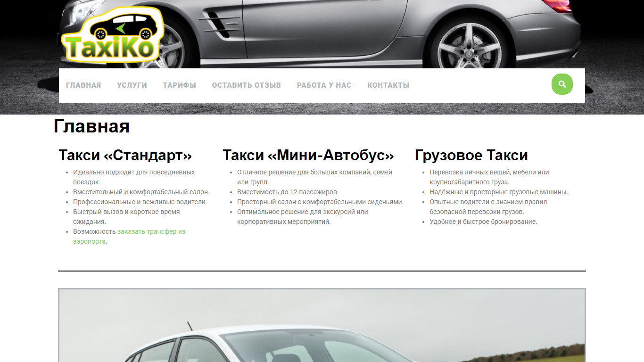Click text Отличное решение для больших компаний
This screenshot has height=362, width=644.
[304, 172]
